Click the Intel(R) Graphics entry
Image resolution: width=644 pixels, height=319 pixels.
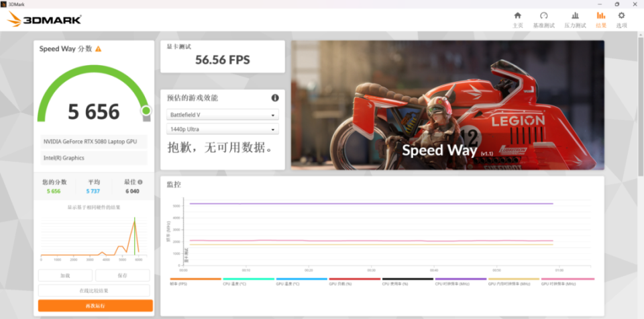click(x=94, y=158)
